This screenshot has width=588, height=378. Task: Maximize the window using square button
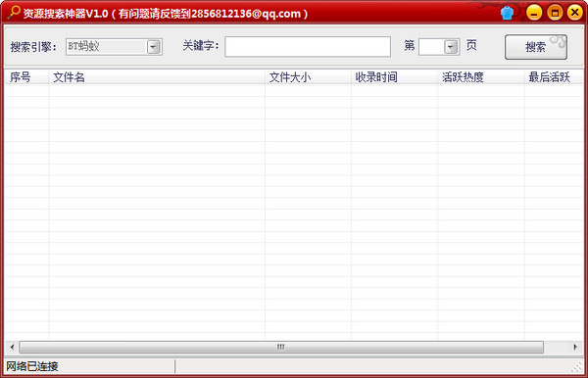tap(555, 13)
